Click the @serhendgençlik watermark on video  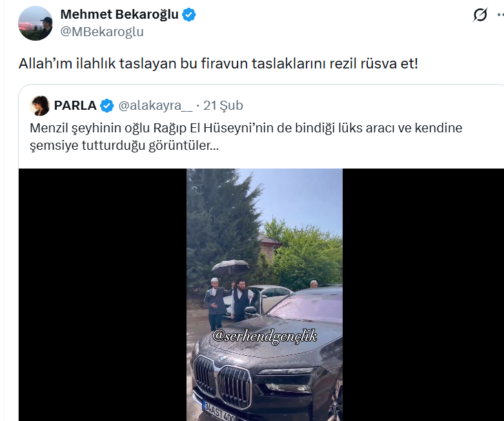pyautogui.click(x=265, y=336)
